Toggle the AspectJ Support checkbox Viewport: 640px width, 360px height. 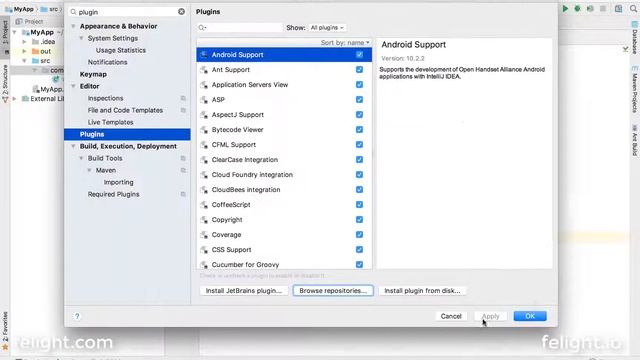click(x=359, y=115)
